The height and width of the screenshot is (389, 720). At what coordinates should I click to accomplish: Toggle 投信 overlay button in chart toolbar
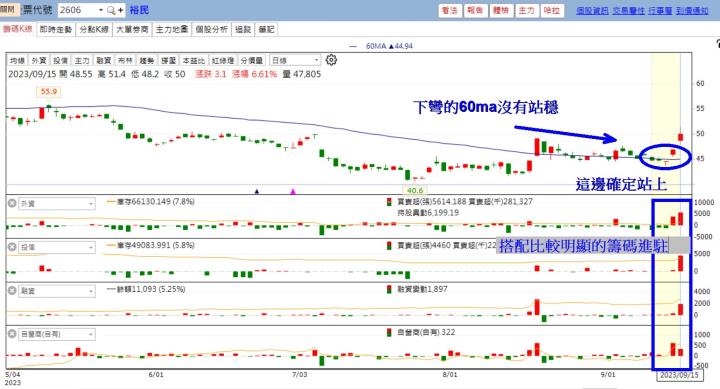click(60, 60)
